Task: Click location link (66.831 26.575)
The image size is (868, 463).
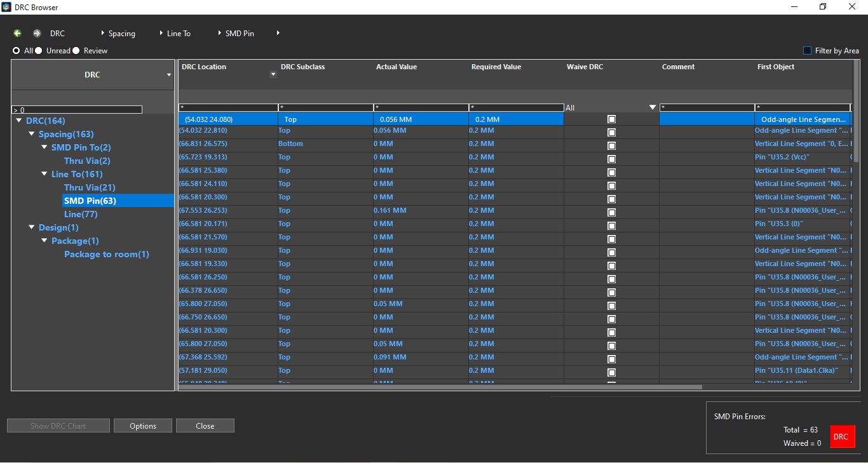Action: pyautogui.click(x=203, y=144)
